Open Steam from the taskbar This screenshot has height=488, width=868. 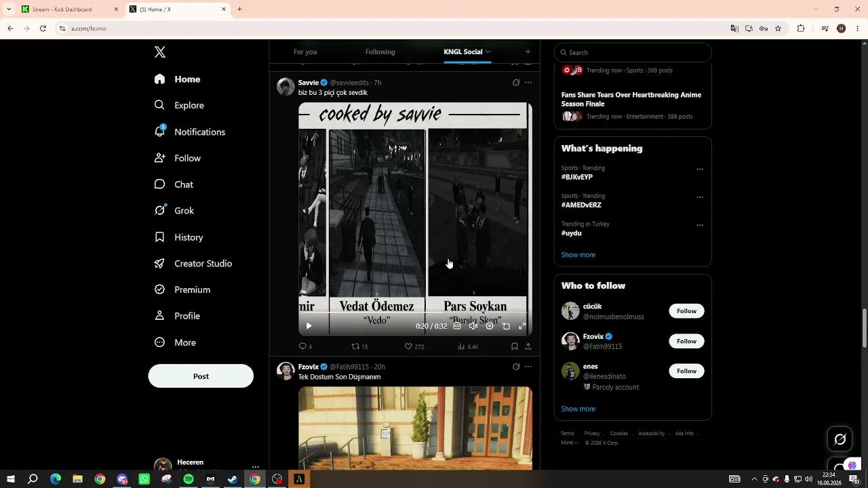tap(233, 479)
